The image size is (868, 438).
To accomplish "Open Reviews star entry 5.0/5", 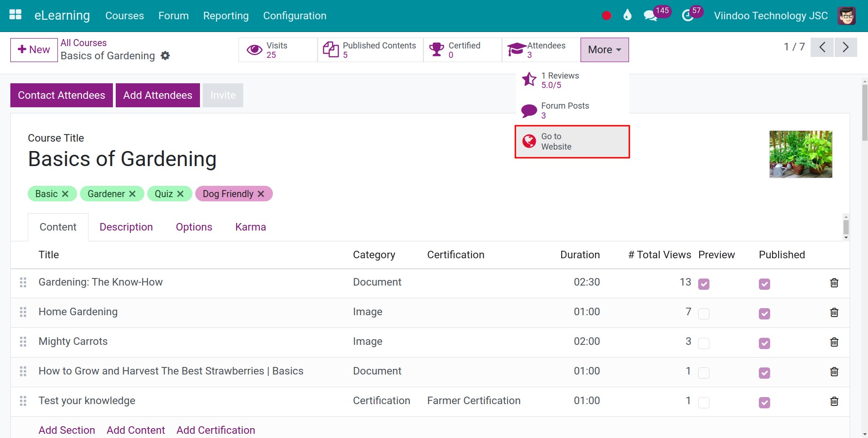I will click(572, 80).
